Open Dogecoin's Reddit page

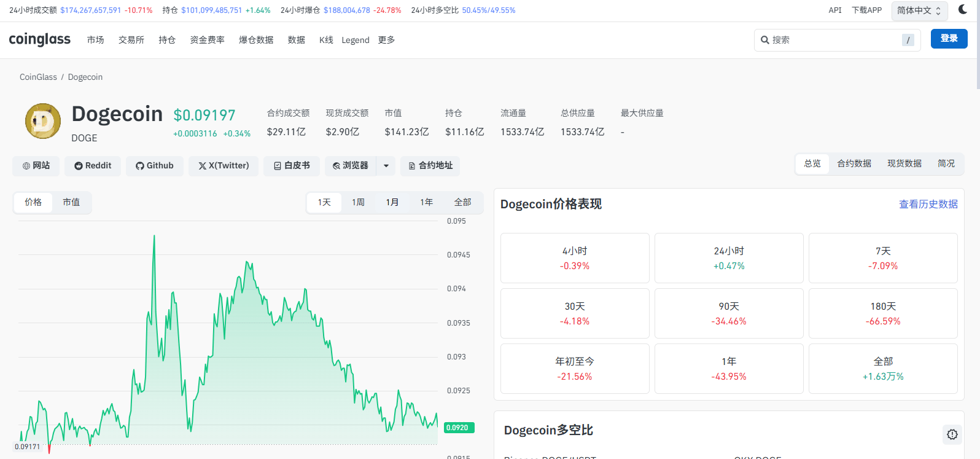coord(93,166)
